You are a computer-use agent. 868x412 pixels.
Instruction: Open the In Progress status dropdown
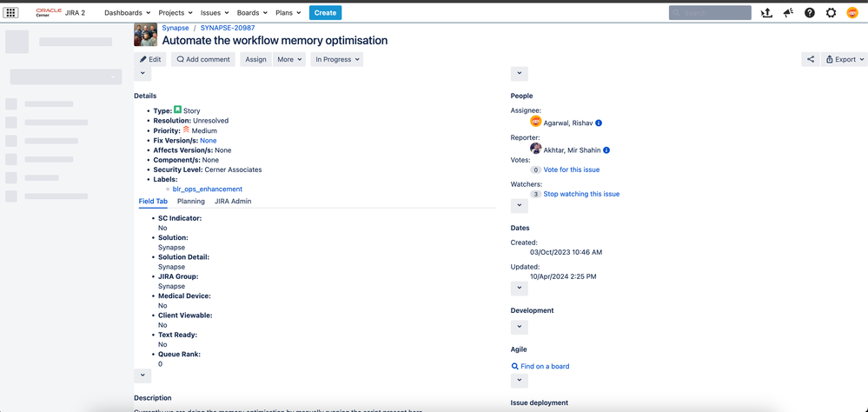point(336,59)
